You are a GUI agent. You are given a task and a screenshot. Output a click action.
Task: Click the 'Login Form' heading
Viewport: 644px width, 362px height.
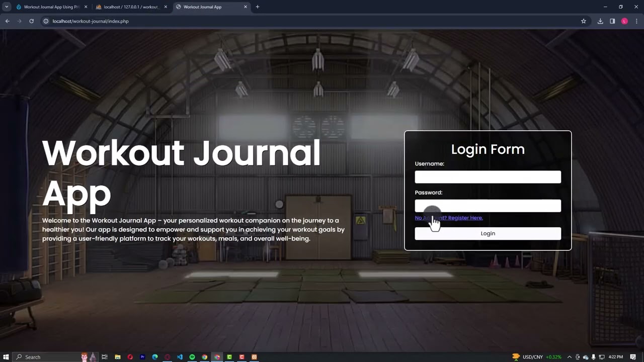pyautogui.click(x=488, y=149)
